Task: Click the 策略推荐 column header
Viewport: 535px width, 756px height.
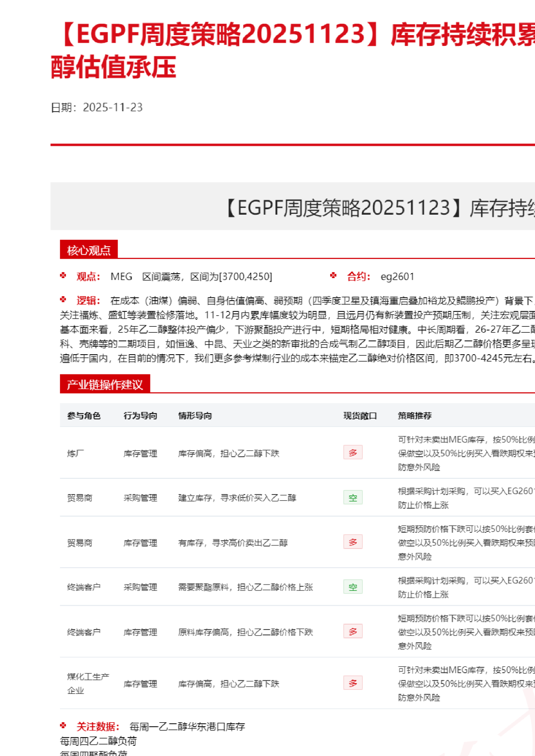Action: click(x=415, y=415)
